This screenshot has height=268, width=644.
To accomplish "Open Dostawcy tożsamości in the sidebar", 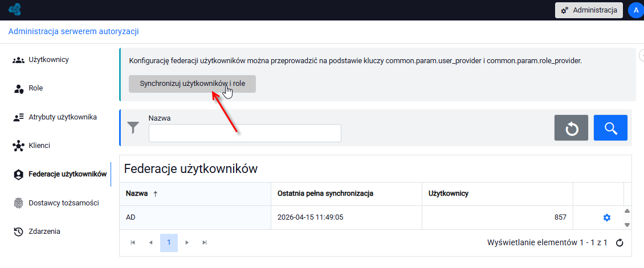I will (64, 203).
